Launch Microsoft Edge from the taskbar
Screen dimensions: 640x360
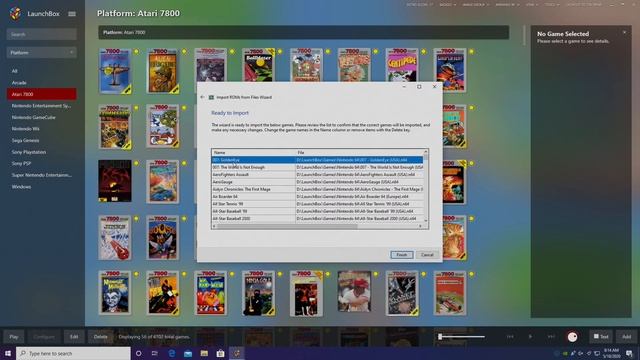171,353
